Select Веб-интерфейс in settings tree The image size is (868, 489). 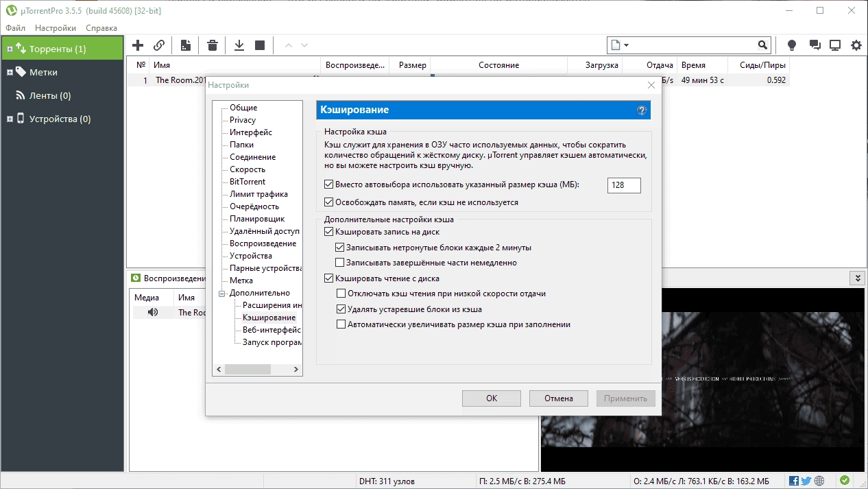click(272, 330)
